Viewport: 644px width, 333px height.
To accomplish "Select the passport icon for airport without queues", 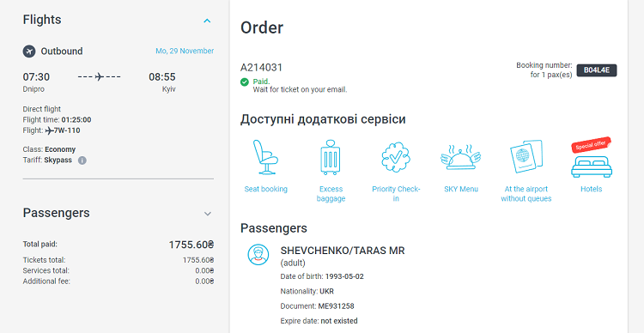I will coord(526,157).
